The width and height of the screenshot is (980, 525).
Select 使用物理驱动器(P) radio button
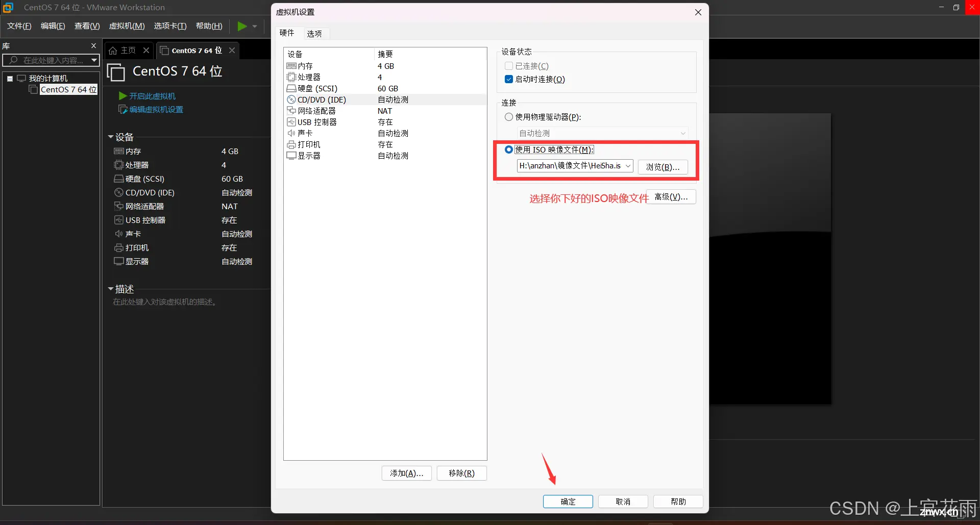tap(509, 117)
